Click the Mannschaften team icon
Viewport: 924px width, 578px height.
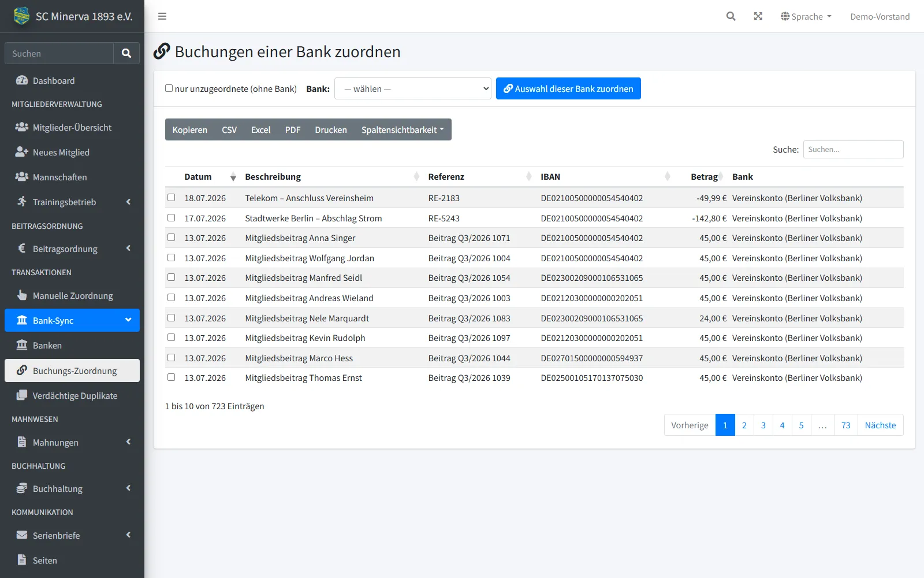pos(22,177)
